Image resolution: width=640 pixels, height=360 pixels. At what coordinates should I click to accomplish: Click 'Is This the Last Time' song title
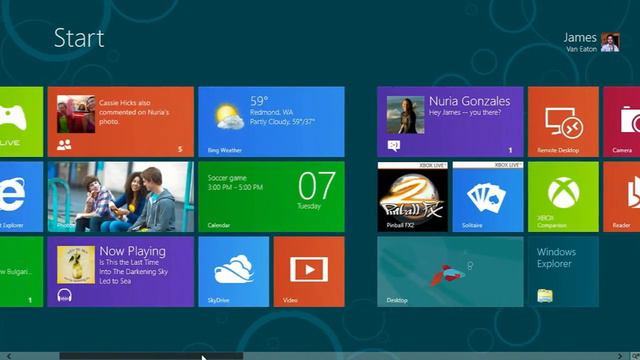pos(129,262)
